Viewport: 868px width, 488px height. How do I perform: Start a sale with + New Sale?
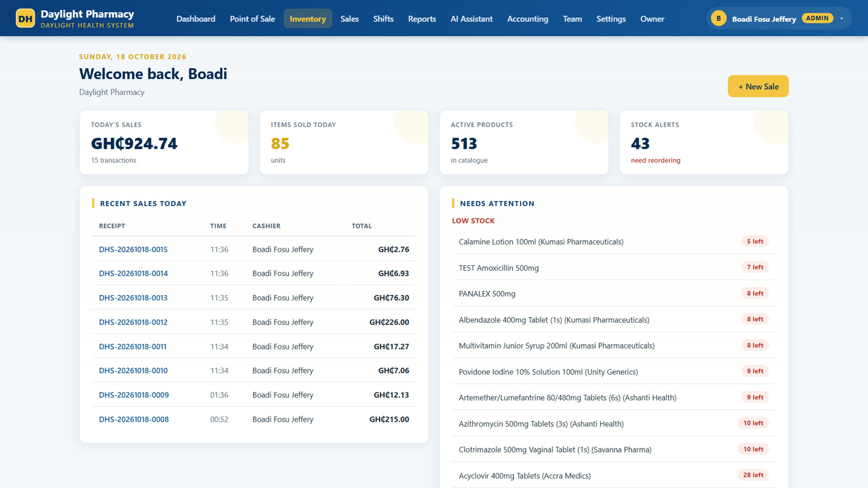pos(758,86)
